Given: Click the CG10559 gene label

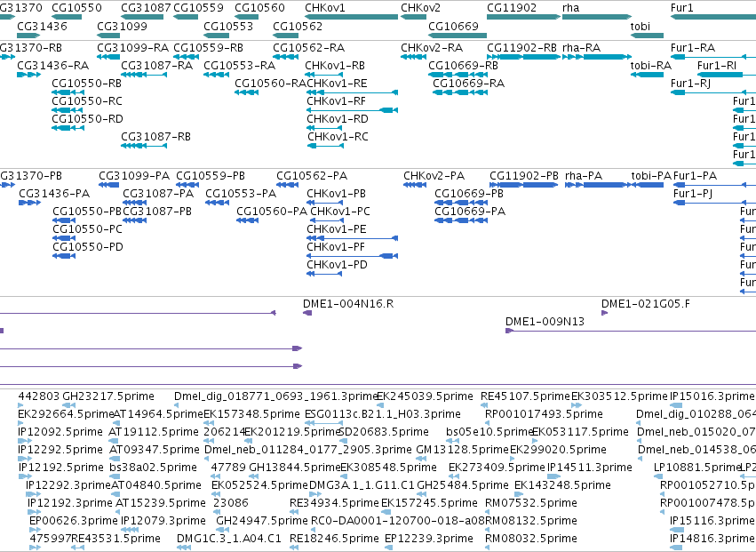Looking at the screenshot, I should 198,8.
